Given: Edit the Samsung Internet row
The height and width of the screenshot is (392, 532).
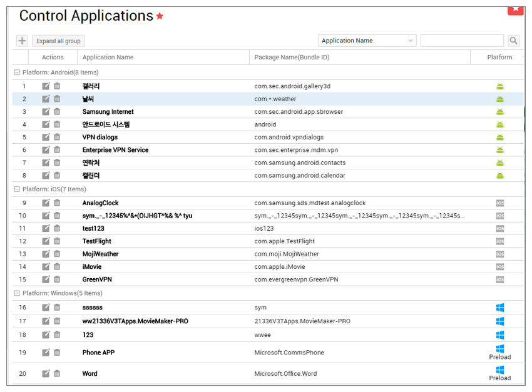Looking at the screenshot, I should pos(46,111).
